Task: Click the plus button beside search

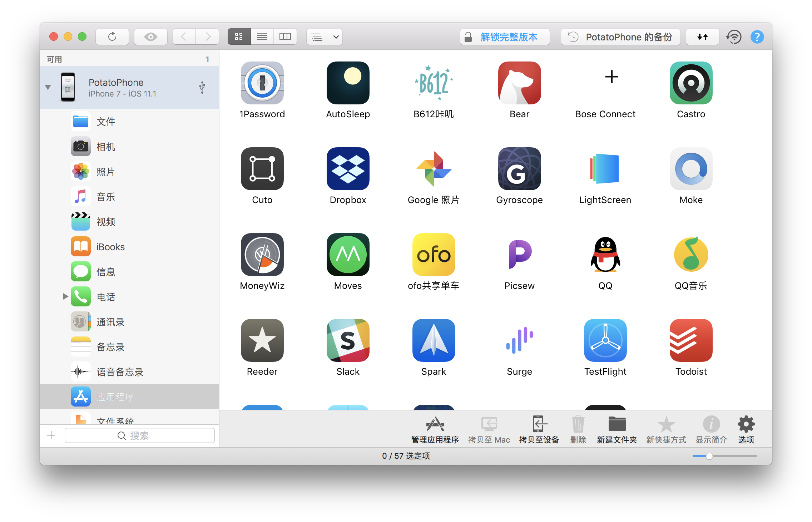Action: pos(51,435)
